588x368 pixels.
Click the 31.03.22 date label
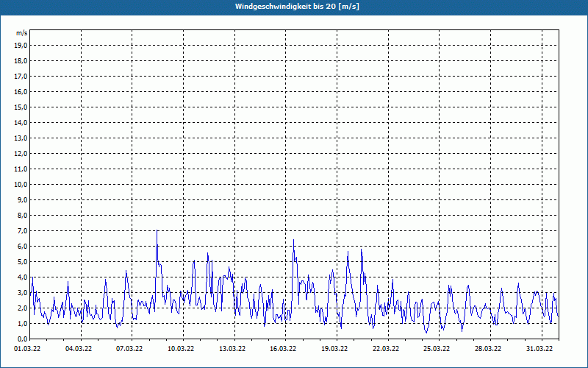[x=539, y=348]
